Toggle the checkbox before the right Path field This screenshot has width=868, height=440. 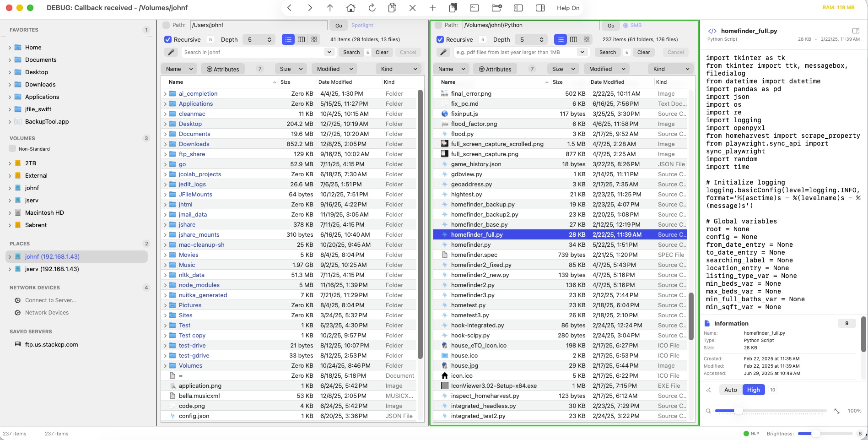(438, 25)
